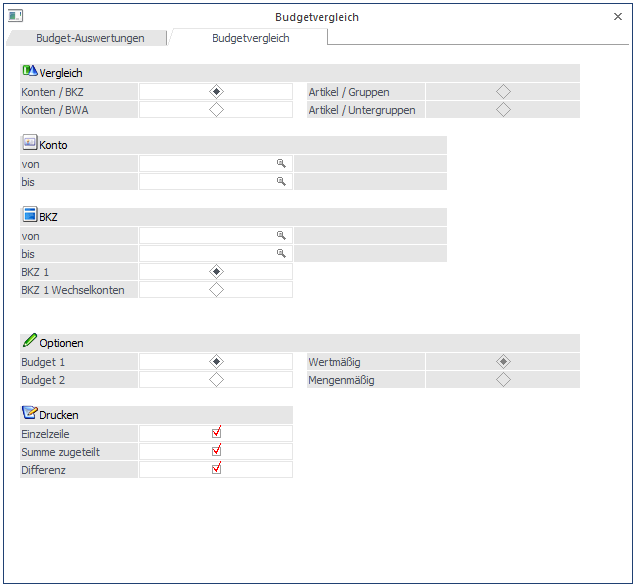Toggle the Summe zugeteilt checkbox
This screenshot has height=585, width=636.
pos(216,451)
